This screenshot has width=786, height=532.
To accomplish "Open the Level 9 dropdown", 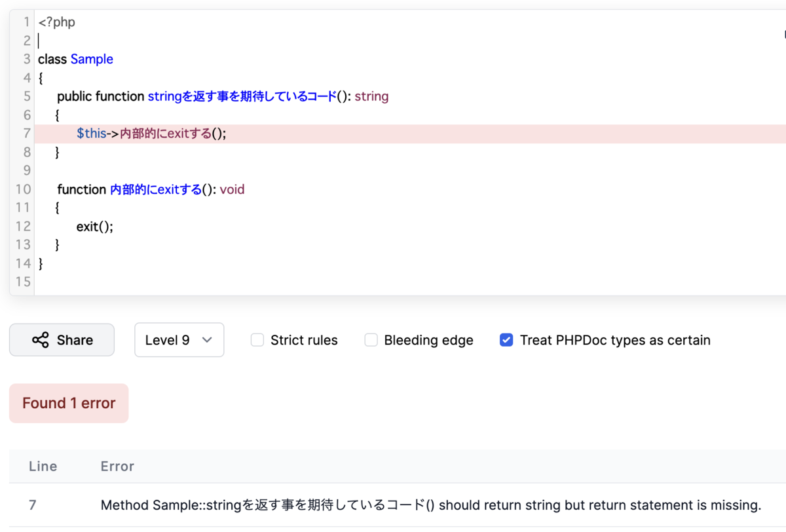I will pyautogui.click(x=179, y=339).
